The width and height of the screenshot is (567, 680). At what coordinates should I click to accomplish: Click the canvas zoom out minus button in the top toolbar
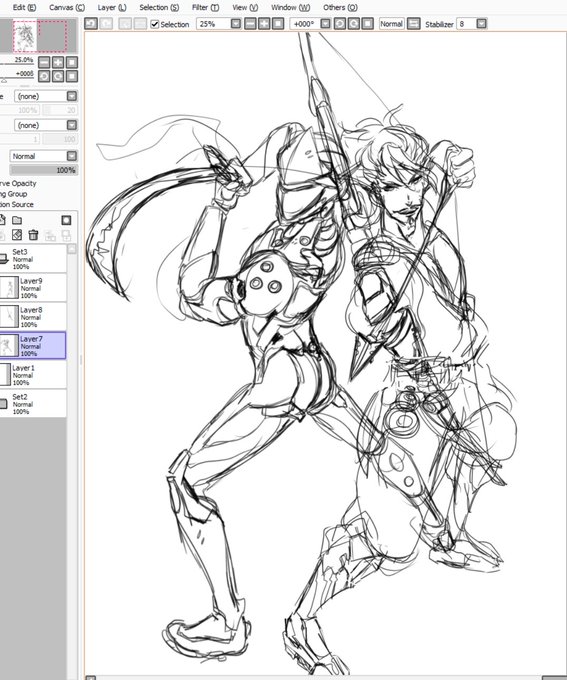point(250,23)
